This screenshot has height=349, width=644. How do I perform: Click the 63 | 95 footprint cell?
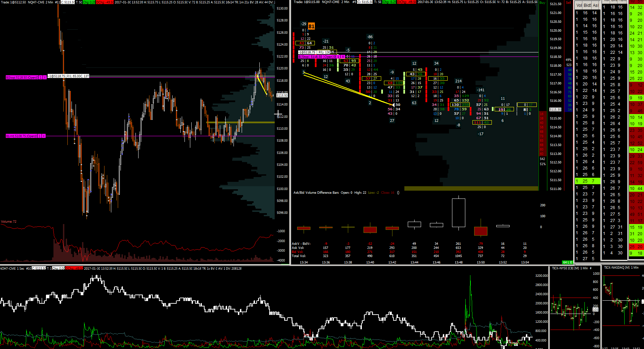[349, 61]
